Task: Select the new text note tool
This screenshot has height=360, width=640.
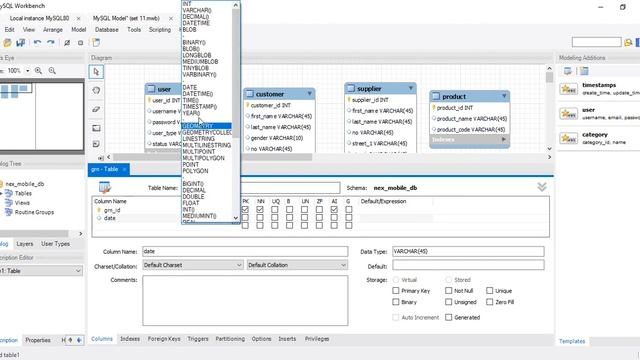Action: [96, 144]
